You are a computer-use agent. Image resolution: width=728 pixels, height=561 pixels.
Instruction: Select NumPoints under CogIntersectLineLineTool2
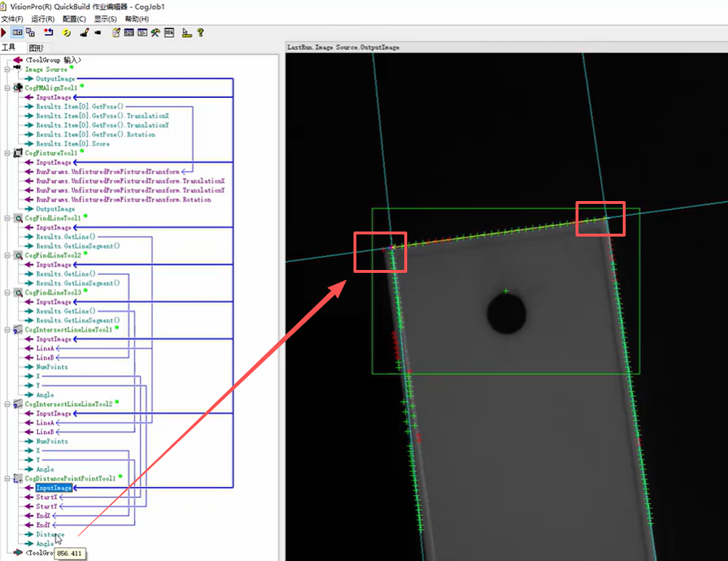(x=52, y=441)
